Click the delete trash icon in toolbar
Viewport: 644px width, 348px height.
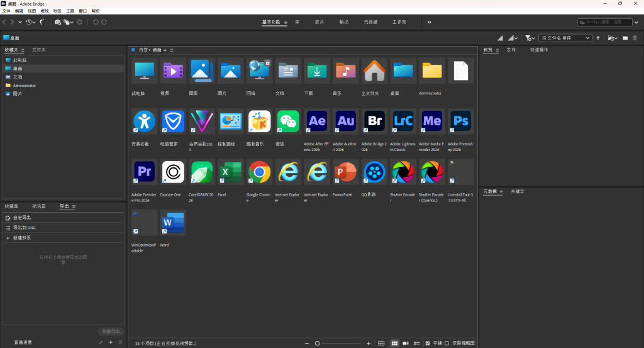(x=635, y=38)
